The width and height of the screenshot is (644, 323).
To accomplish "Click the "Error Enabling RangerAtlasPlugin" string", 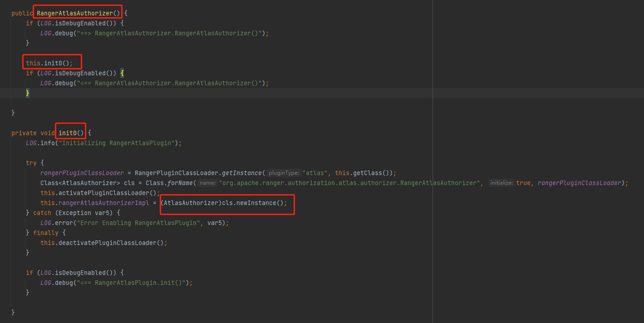I will (x=138, y=223).
